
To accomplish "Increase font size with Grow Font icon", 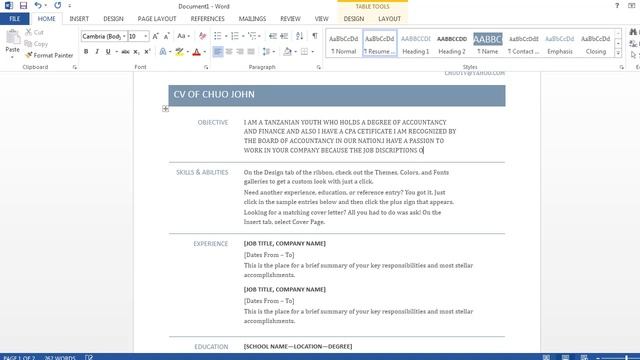I will [x=156, y=36].
